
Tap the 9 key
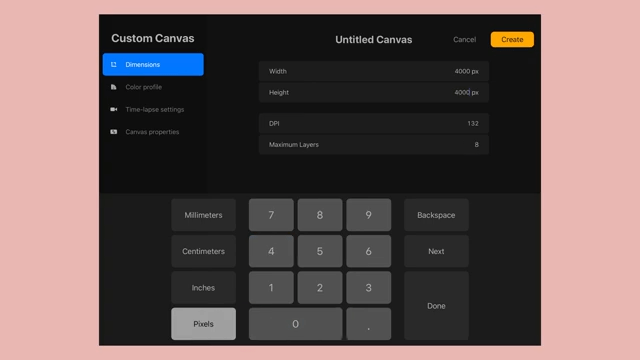369,215
